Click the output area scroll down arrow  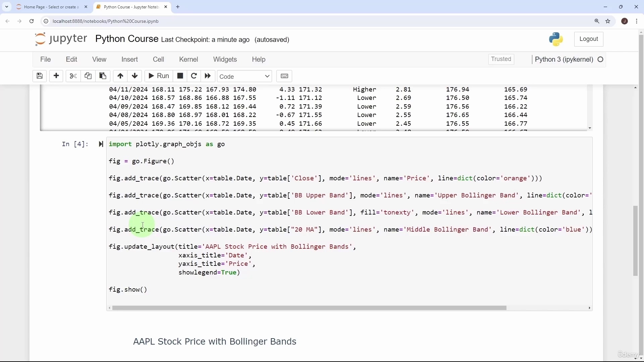[x=590, y=128]
